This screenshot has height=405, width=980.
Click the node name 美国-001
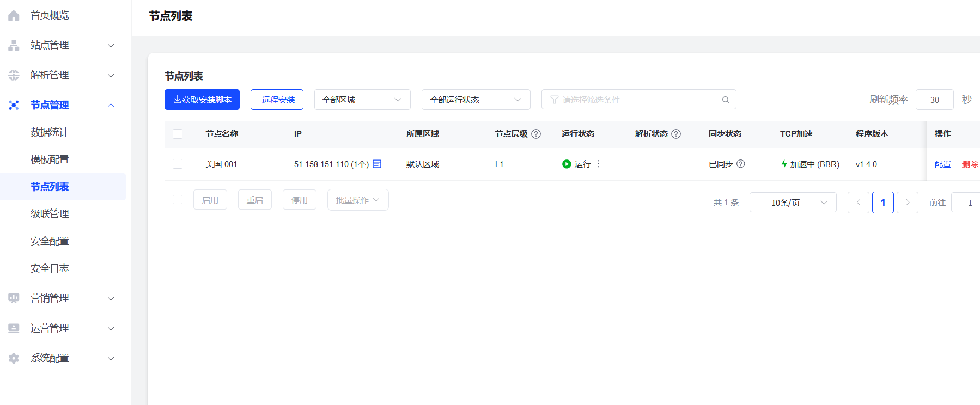click(221, 164)
